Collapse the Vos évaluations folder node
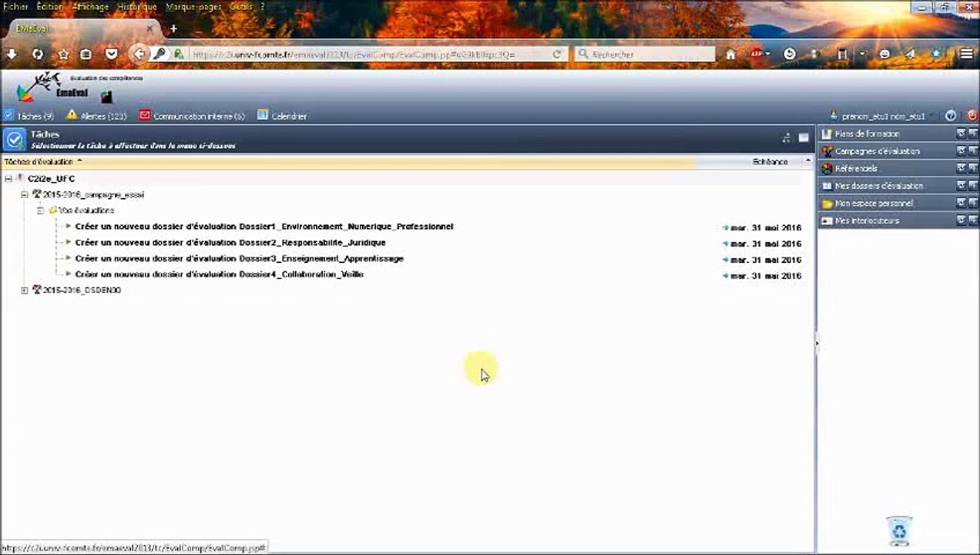Image resolution: width=980 pixels, height=555 pixels. click(41, 210)
